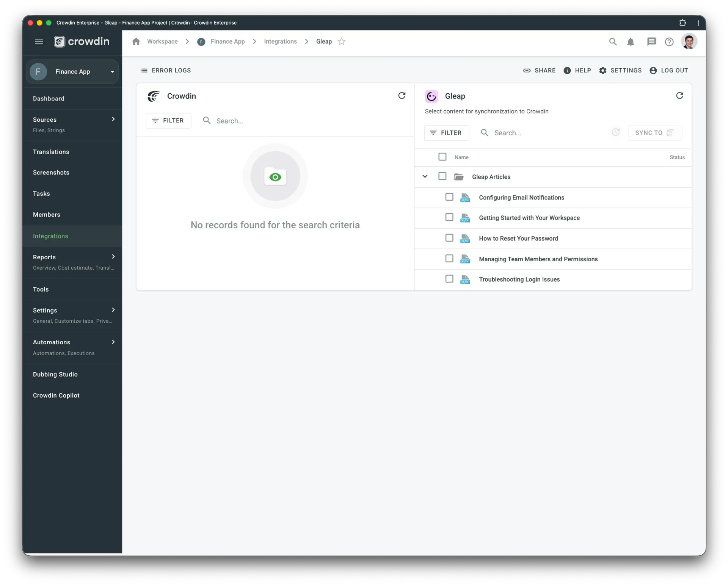Refresh the Crowdin panel with the reload icon
Viewport: 728px width, 585px height.
click(x=402, y=96)
